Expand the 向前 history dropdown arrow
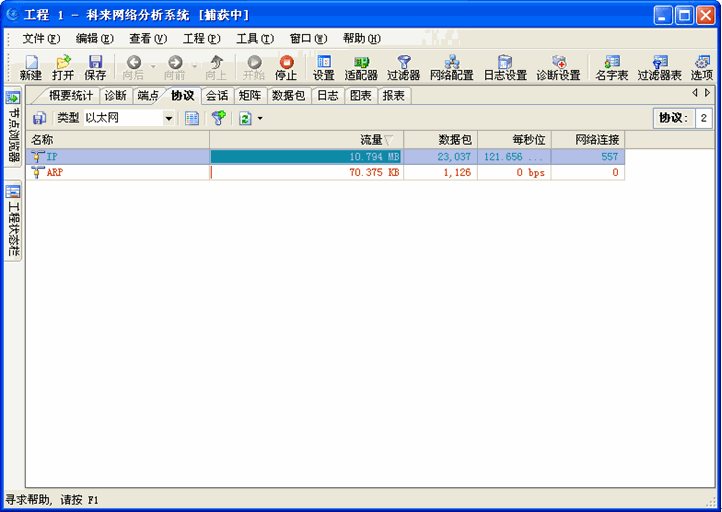The height and width of the screenshot is (512, 722). tap(194, 66)
